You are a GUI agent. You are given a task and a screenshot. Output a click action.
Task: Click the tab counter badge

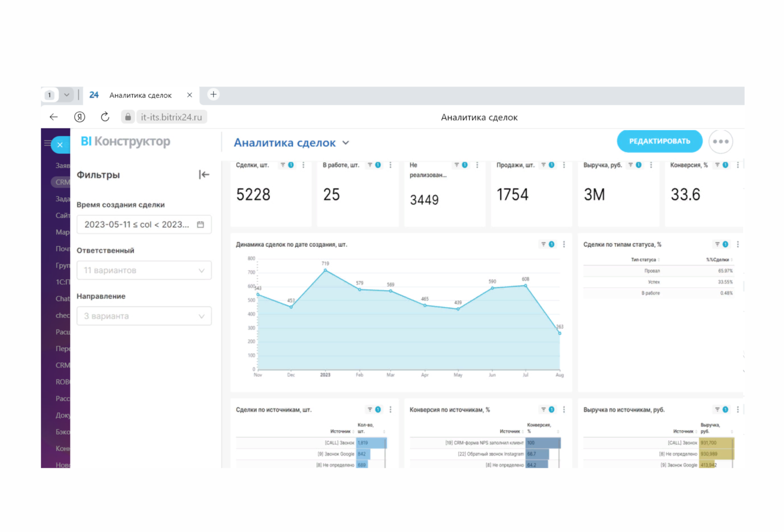(49, 95)
